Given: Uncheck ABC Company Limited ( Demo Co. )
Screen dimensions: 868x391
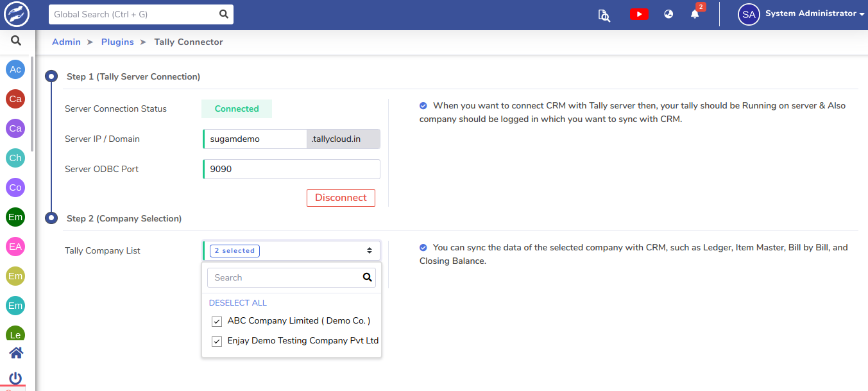Looking at the screenshot, I should tap(216, 321).
